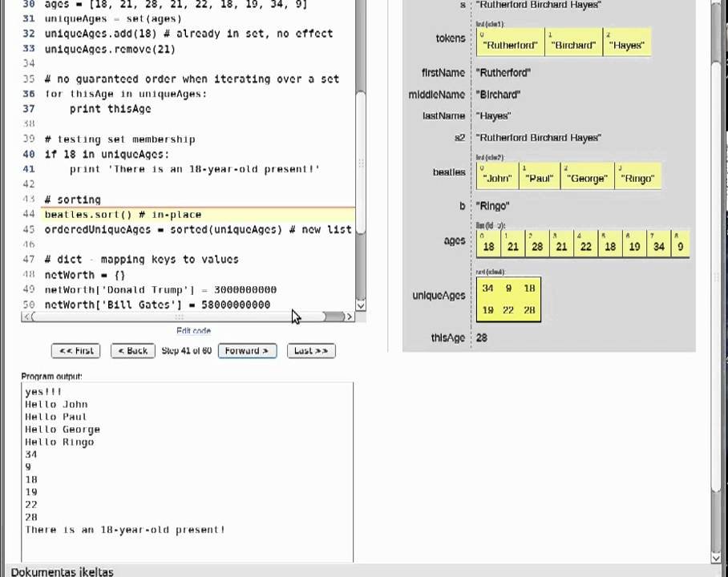Viewport: 728px width, 577px height.
Task: Click the 'middleName' variable label
Action: (x=436, y=95)
